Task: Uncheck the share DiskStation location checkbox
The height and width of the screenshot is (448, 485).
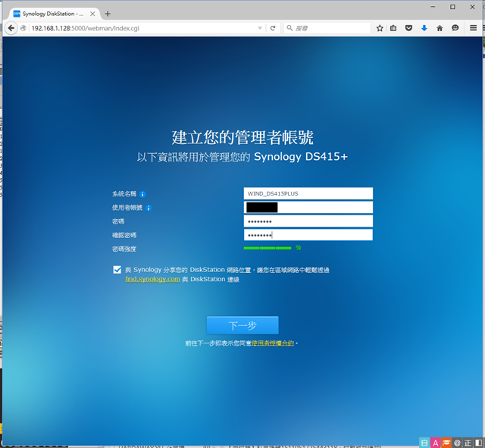Action: click(117, 270)
